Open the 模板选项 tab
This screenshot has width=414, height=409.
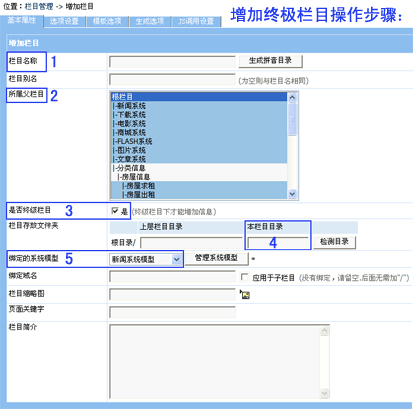click(107, 22)
